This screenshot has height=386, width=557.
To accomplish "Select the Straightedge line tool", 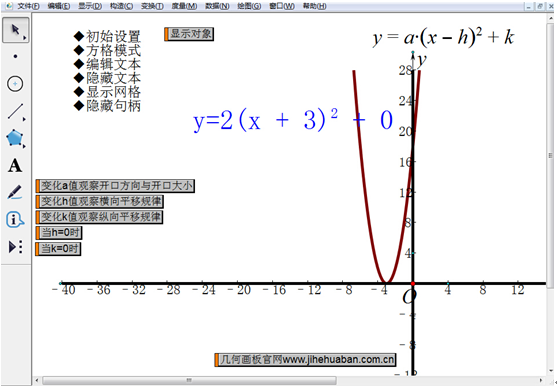I will pos(15,111).
